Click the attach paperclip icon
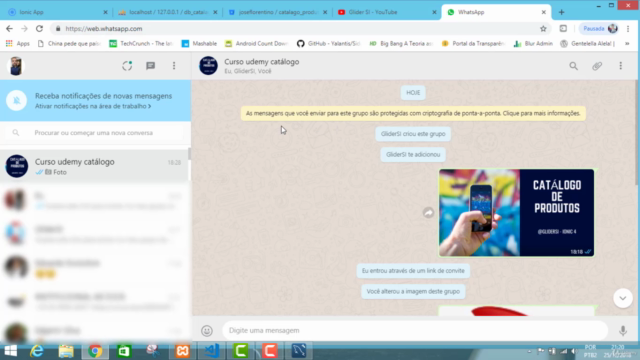The height and width of the screenshot is (360, 640). pyautogui.click(x=597, y=66)
